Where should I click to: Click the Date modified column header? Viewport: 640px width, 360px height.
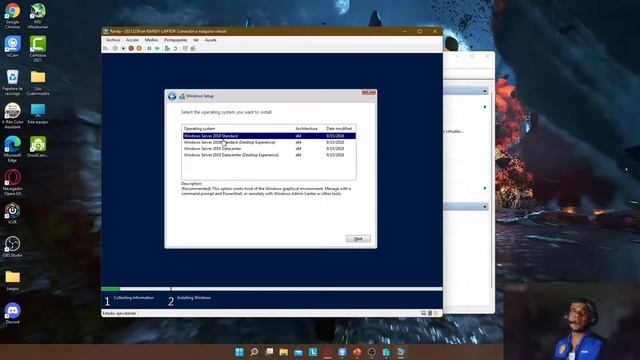[x=339, y=129]
